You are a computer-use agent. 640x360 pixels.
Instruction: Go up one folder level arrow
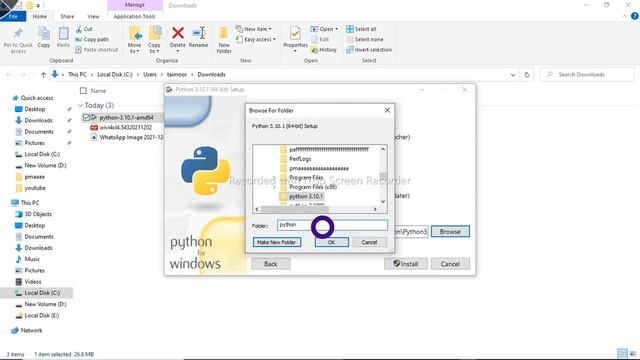[43, 75]
